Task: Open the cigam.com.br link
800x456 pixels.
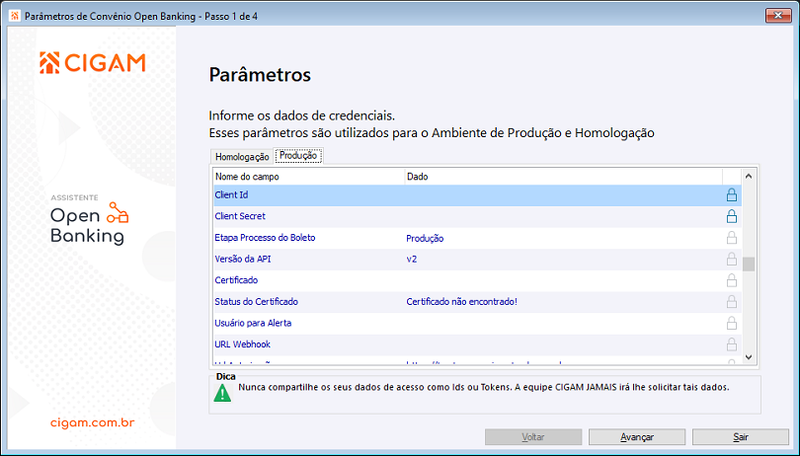Action: [x=92, y=423]
